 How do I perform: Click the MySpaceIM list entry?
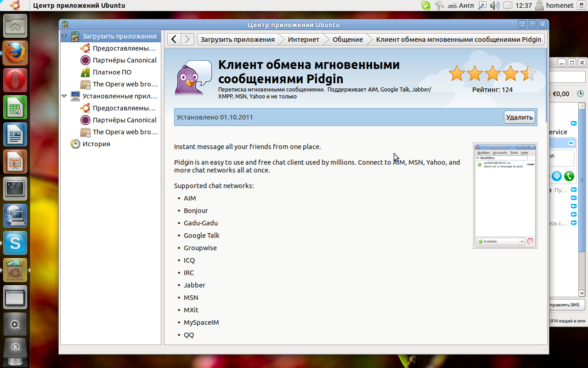click(x=201, y=322)
